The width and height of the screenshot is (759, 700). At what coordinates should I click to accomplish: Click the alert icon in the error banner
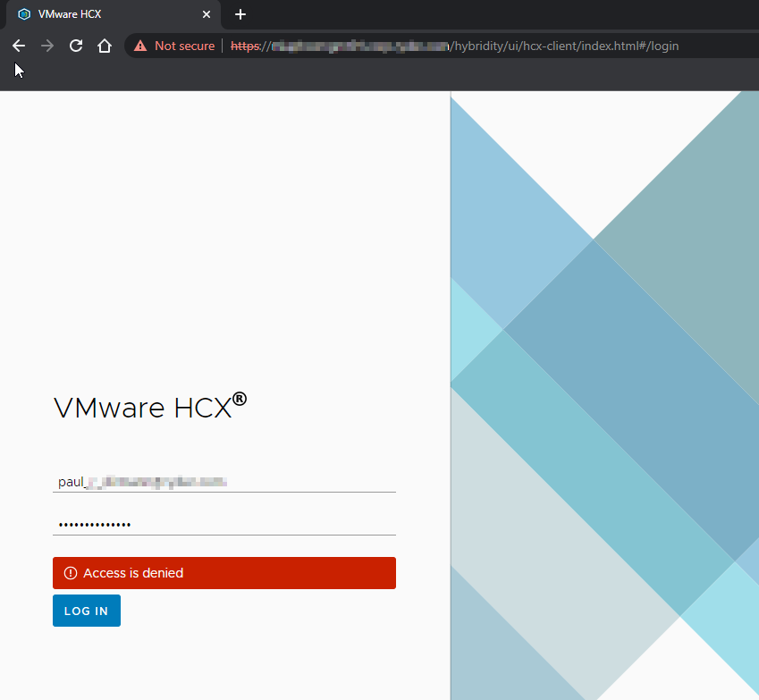point(71,573)
